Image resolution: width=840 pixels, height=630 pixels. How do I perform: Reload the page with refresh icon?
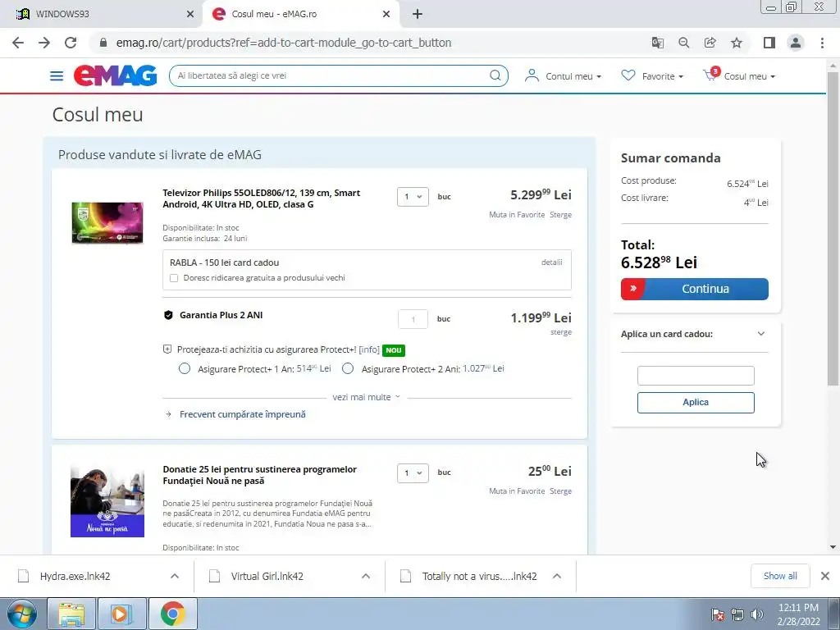(71, 43)
